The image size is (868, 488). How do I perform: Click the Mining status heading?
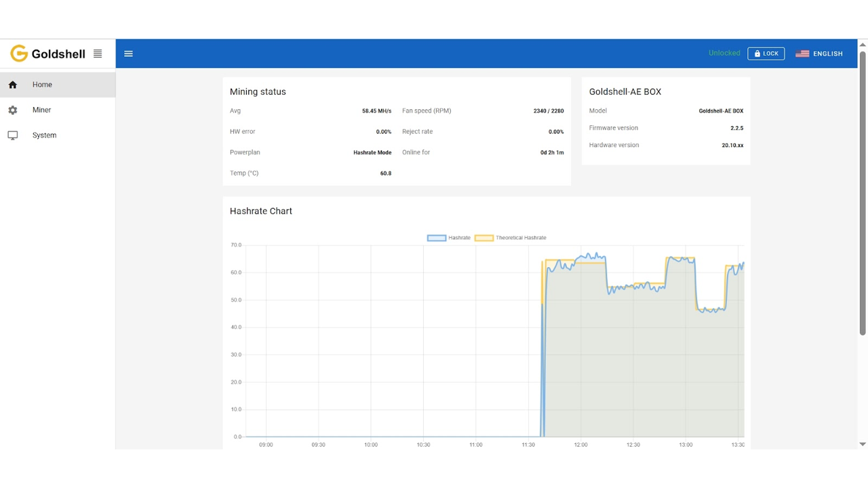[x=258, y=91]
